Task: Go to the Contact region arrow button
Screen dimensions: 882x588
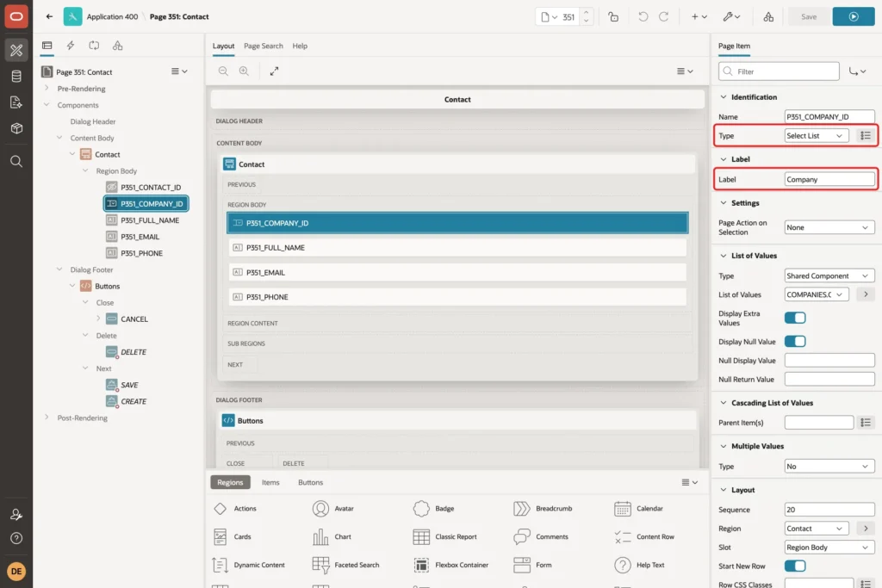Action: coord(865,529)
